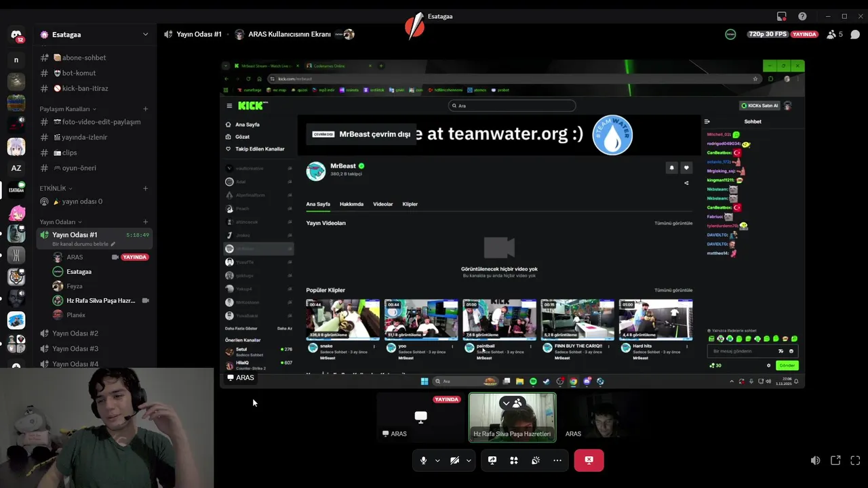Open more options three-dots in call controls

click(x=557, y=460)
